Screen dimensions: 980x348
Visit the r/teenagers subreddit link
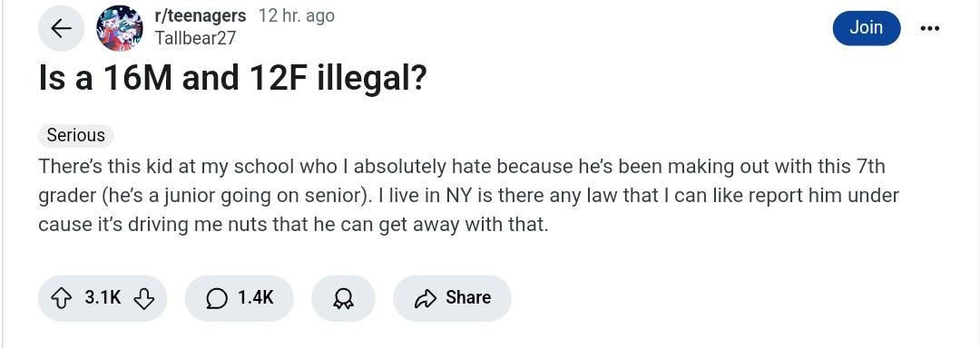coord(200,15)
